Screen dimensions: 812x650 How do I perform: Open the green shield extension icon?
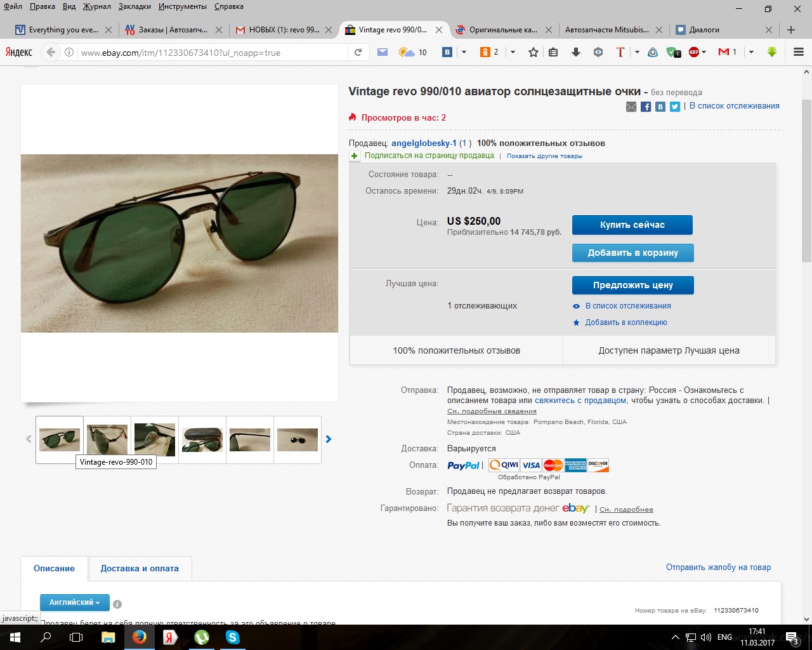tap(673, 53)
